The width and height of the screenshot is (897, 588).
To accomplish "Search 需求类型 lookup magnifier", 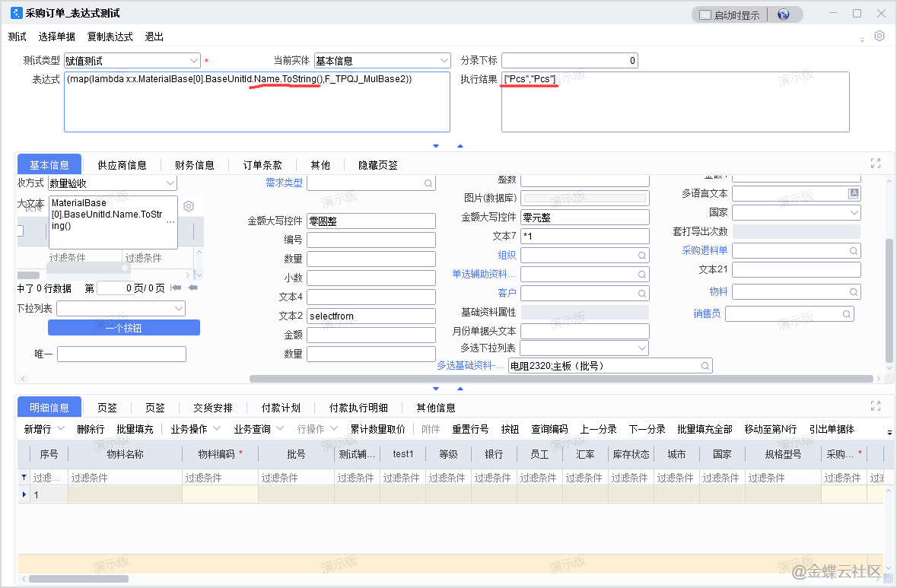I will pyautogui.click(x=428, y=183).
